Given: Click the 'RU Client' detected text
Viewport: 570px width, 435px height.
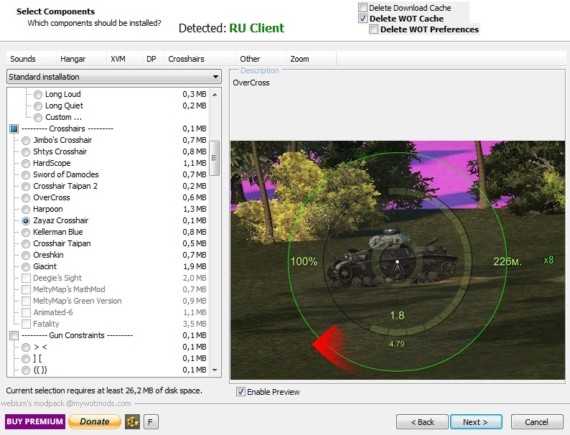Looking at the screenshot, I should (257, 28).
